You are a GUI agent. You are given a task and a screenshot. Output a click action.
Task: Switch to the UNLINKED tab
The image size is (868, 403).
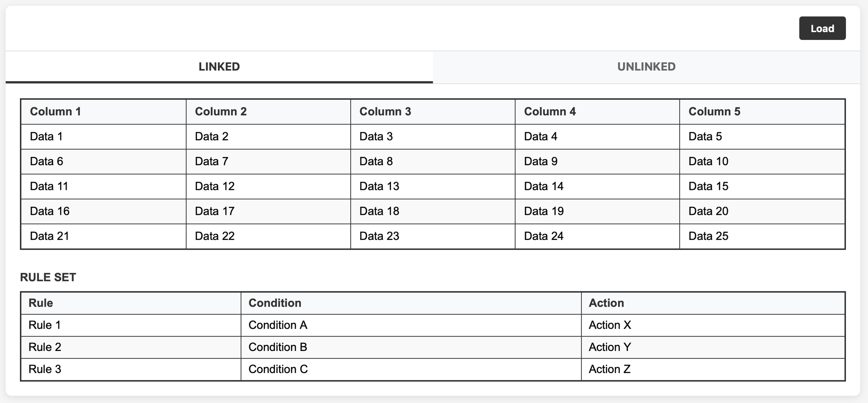pyautogui.click(x=646, y=67)
